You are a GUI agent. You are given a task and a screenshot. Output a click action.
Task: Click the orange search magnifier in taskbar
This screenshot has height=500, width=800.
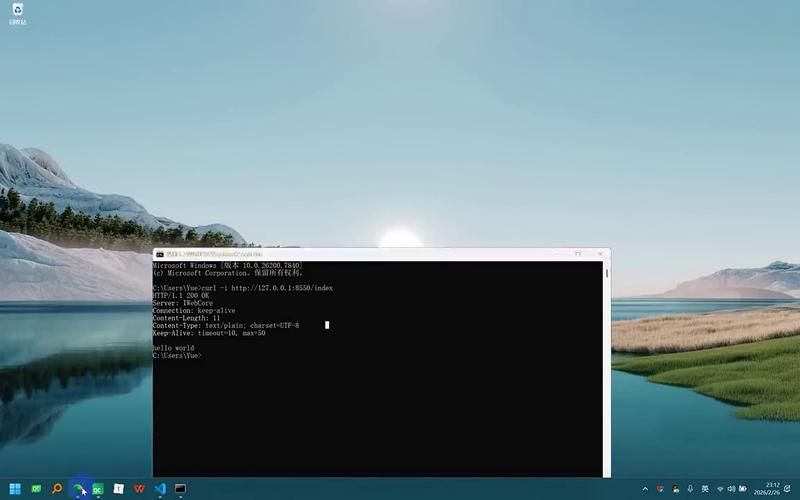tap(57, 489)
